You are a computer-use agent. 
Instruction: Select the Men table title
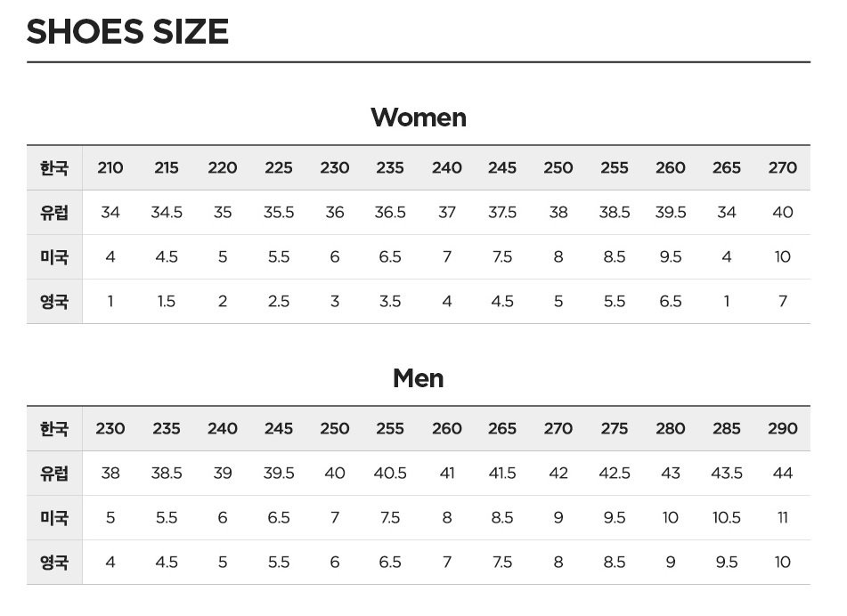(x=419, y=378)
